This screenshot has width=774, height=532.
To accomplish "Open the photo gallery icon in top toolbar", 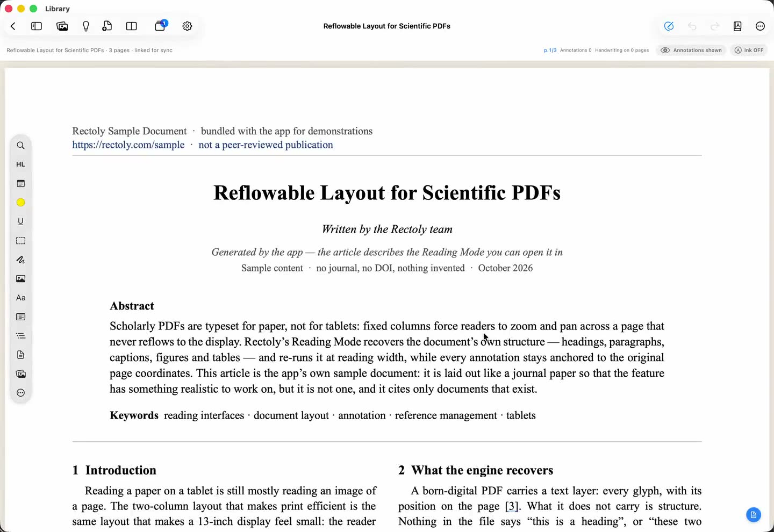I will (62, 26).
